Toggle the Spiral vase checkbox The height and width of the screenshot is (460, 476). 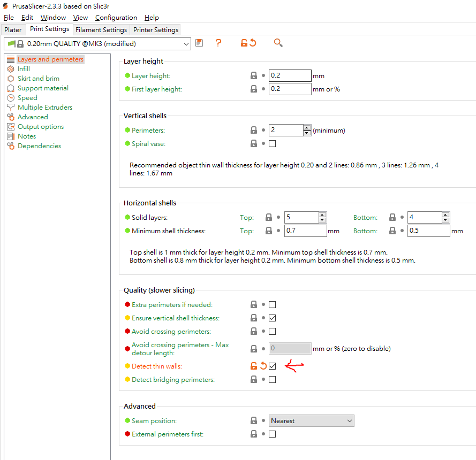273,143
